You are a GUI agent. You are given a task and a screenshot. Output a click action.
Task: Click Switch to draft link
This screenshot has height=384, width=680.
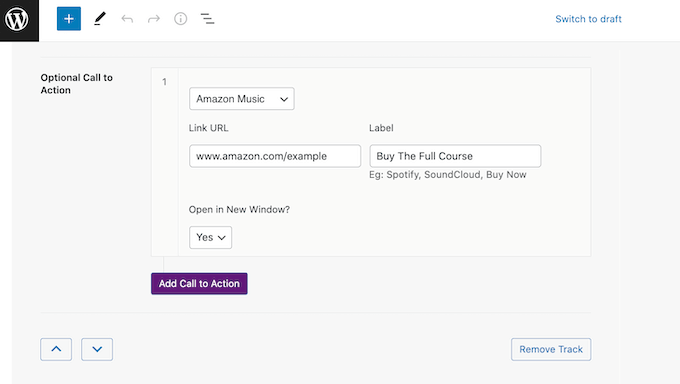[588, 19]
